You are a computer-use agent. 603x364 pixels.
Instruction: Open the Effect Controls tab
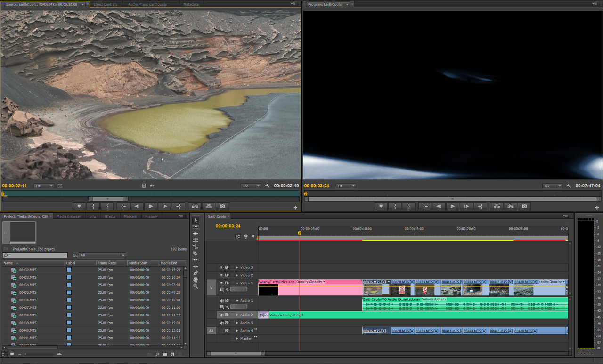[106, 4]
